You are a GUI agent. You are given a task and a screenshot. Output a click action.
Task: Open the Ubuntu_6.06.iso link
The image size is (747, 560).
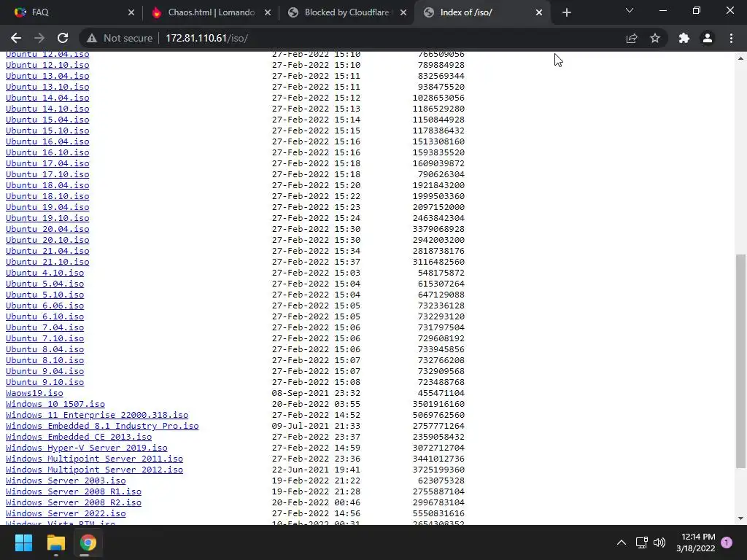pos(44,306)
